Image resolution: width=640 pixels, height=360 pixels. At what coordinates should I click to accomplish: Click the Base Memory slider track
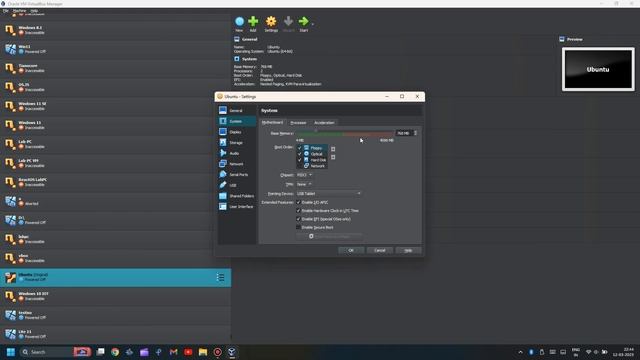click(x=344, y=133)
